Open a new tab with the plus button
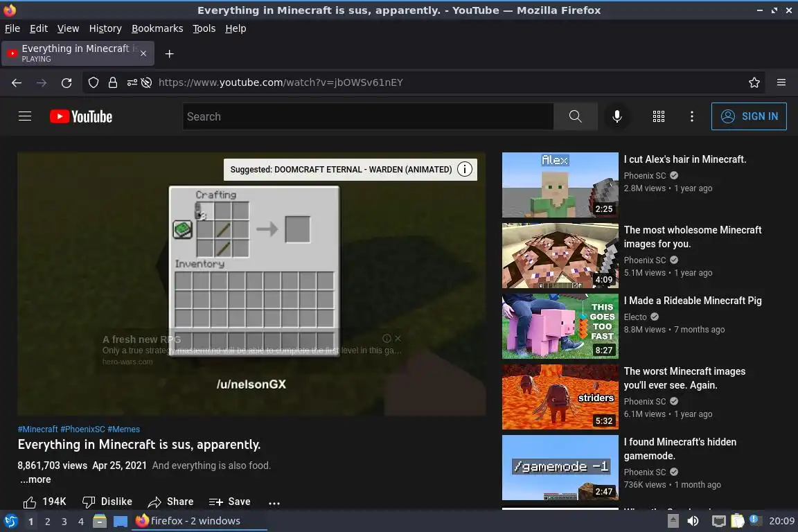The image size is (798, 532). click(x=170, y=53)
